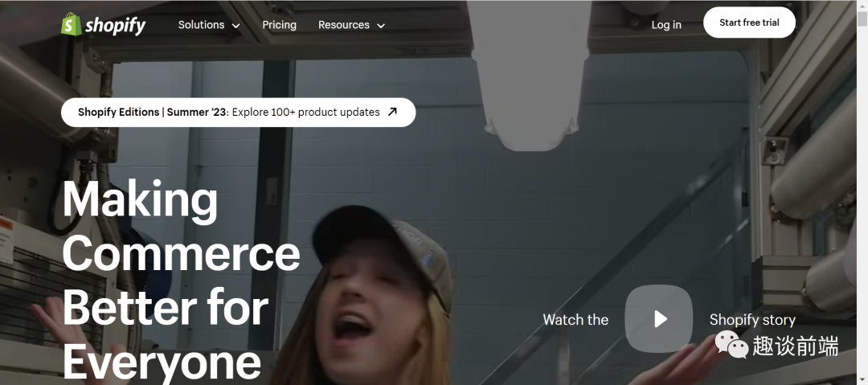This screenshot has height=385, width=868.
Task: Click the arrow icon in Editions banner
Action: (x=392, y=112)
